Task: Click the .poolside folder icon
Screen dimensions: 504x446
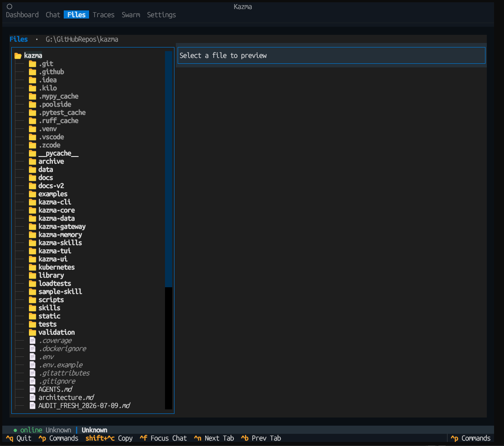Action: pos(33,104)
